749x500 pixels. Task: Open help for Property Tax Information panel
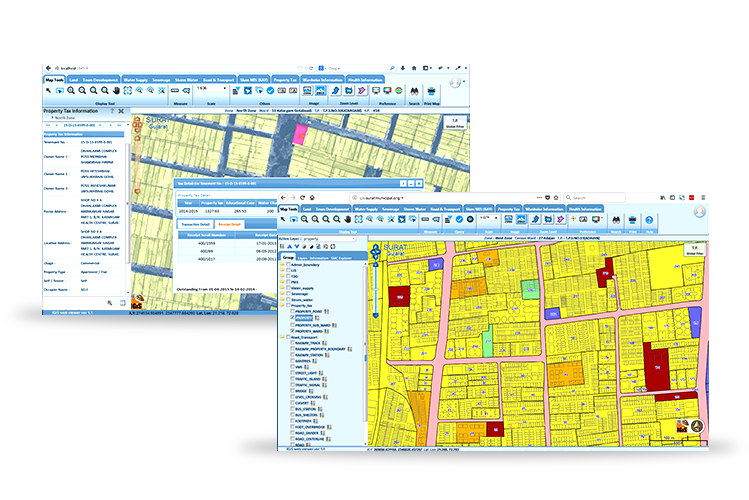coord(112,111)
